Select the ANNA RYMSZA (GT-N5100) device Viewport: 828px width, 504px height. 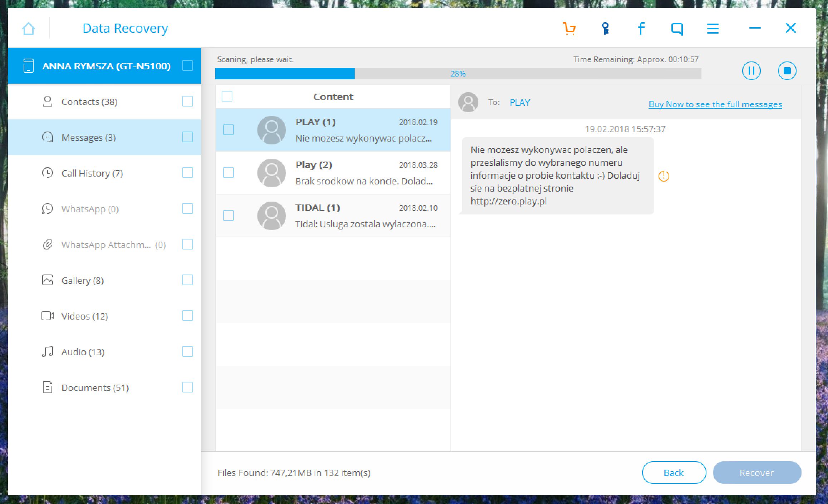[104, 66]
